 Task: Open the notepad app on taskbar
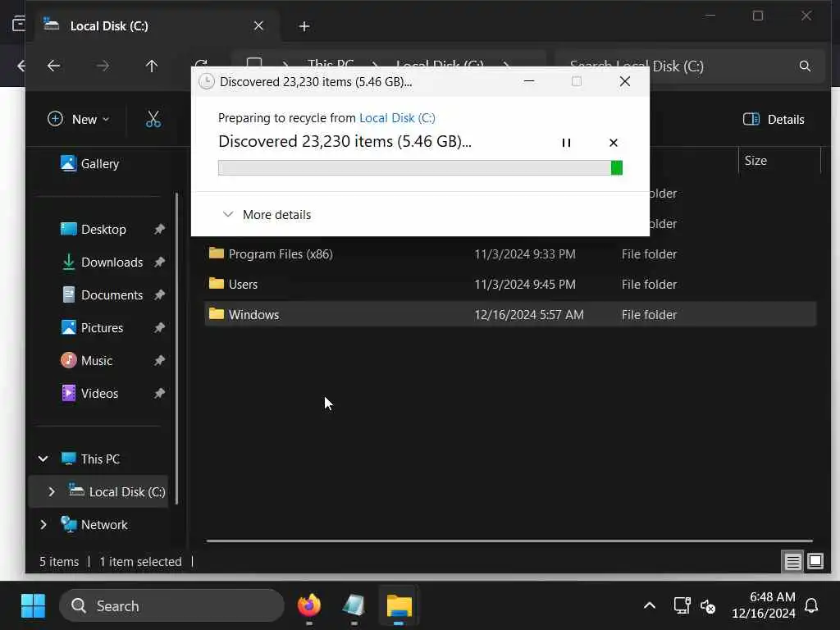[x=354, y=606]
